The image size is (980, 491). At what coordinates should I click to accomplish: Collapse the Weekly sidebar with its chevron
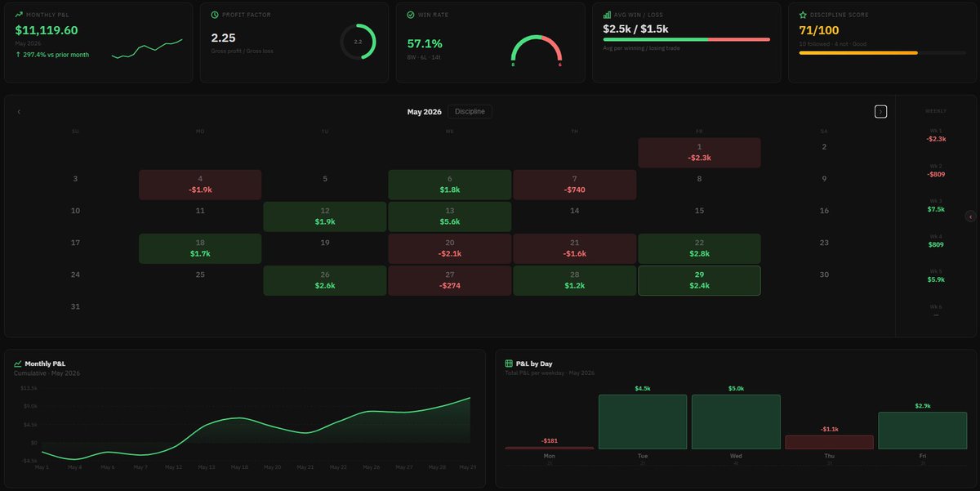coord(970,216)
